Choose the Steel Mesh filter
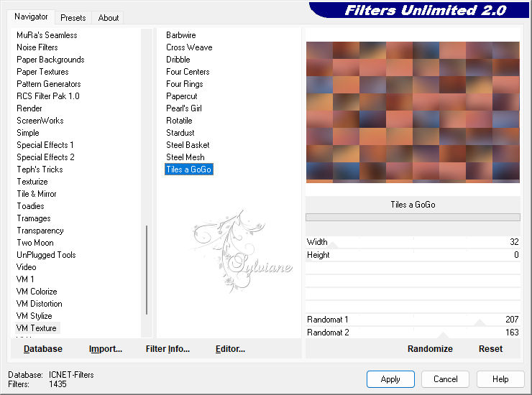Image resolution: width=532 pixels, height=395 pixels. pos(185,157)
